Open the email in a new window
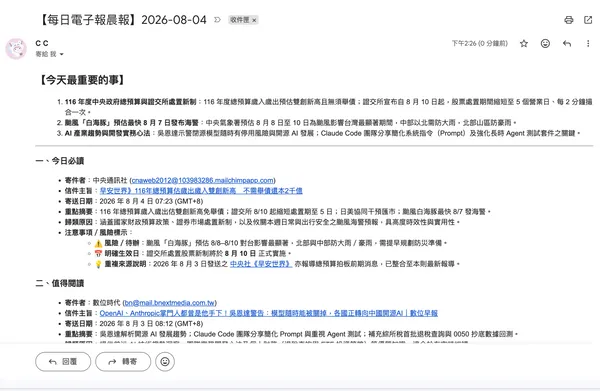The image size is (600, 391). (588, 20)
